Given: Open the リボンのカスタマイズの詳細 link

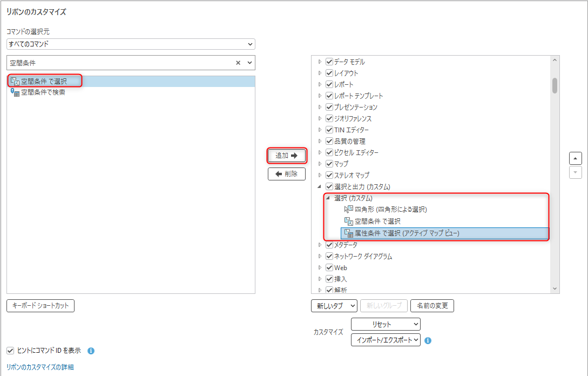Looking at the screenshot, I should 40,367.
